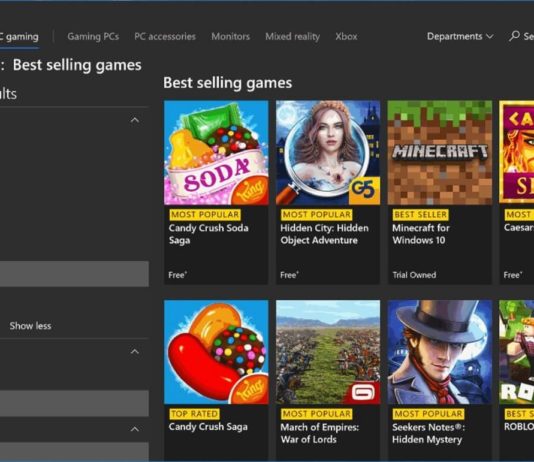Open March of Empires: War of Lords title
The width and height of the screenshot is (534, 462).
point(319,433)
